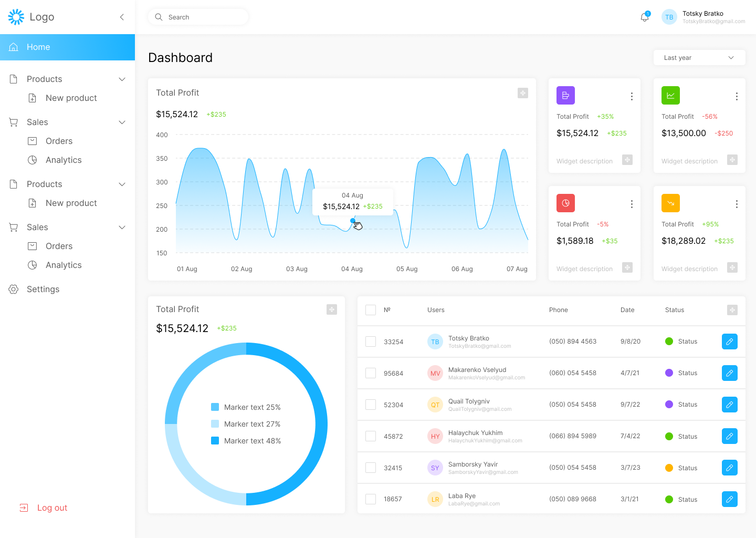Edit the Halaychuk Yukhim row
The image size is (756, 538).
tap(730, 436)
